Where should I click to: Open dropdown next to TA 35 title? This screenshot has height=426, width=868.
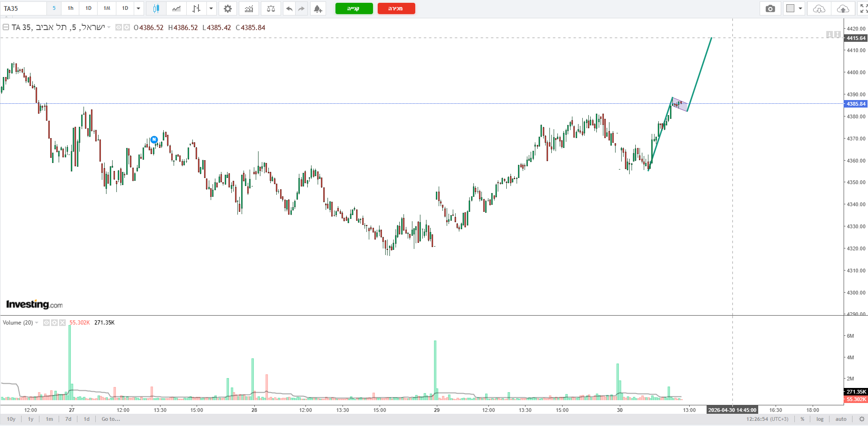(109, 27)
